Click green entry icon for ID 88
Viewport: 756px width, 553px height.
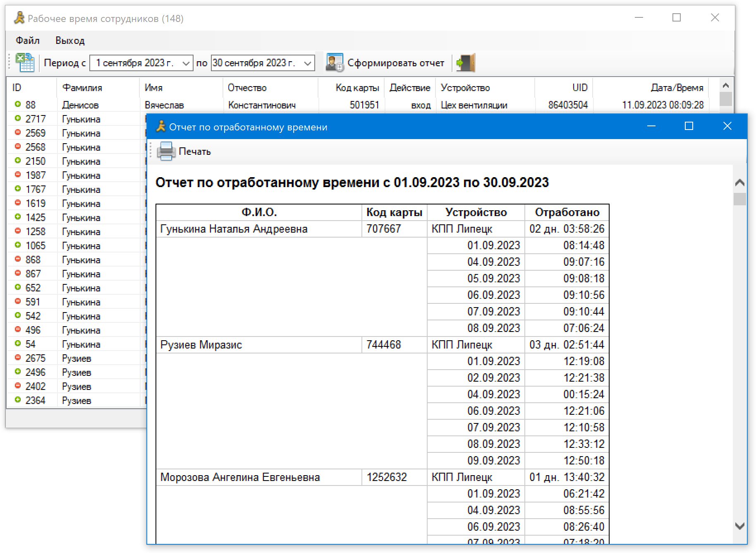pyautogui.click(x=18, y=104)
